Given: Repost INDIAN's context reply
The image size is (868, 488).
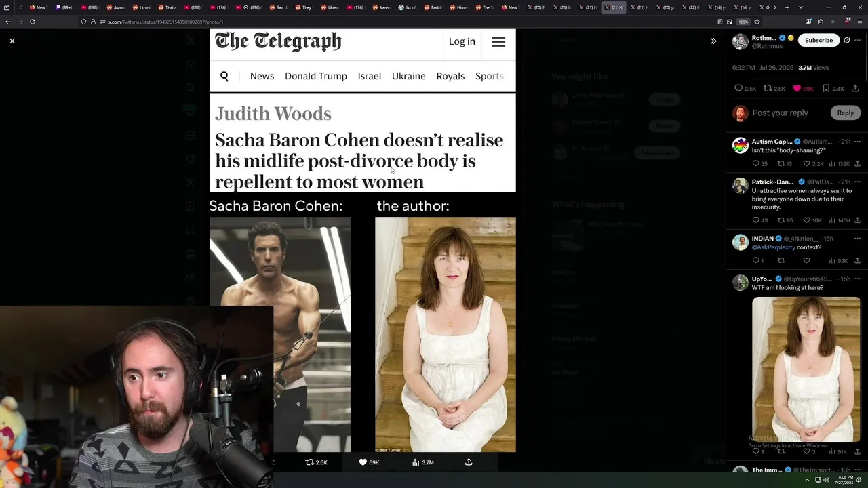Looking at the screenshot, I should (x=781, y=260).
